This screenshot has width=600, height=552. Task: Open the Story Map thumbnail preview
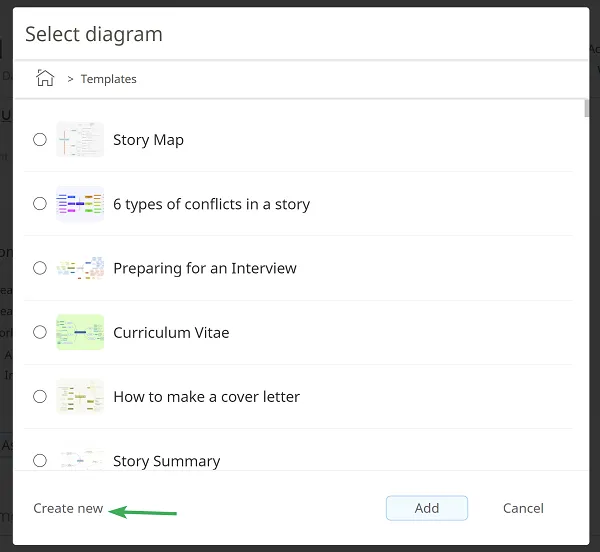[80, 140]
